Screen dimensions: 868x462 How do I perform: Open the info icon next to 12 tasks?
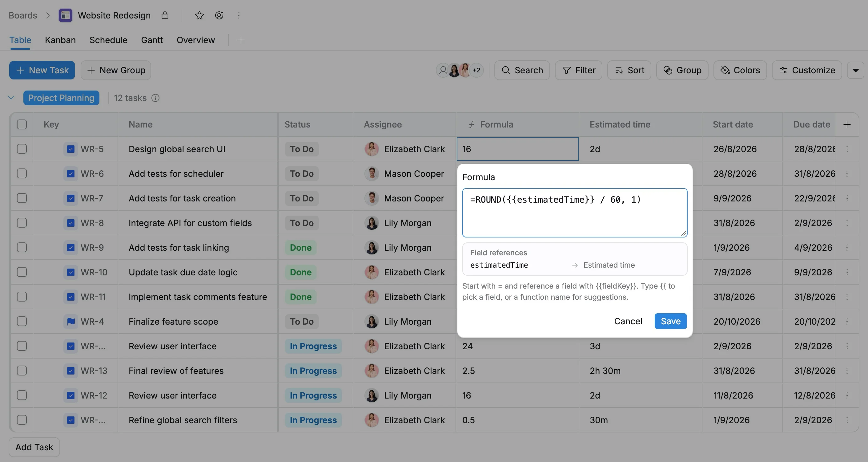tap(155, 98)
